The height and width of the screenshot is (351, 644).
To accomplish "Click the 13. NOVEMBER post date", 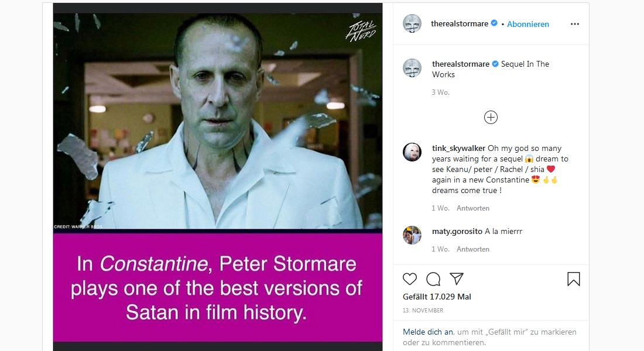I will coord(423,311).
